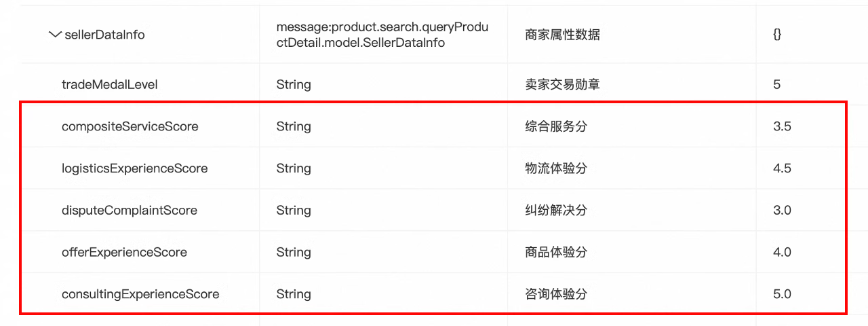Image resolution: width=868 pixels, height=326 pixels.
Task: Click the 卖家交易勋章 description
Action: pos(562,84)
